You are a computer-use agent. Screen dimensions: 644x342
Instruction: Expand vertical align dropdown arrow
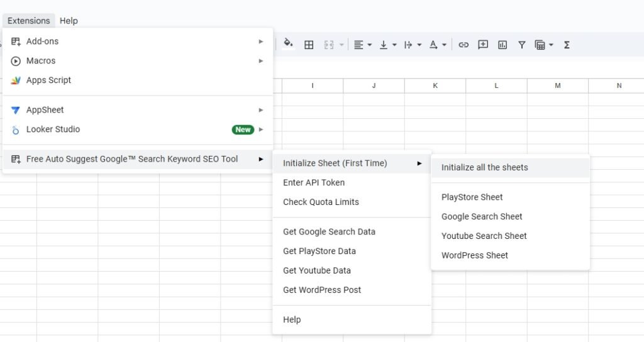[x=394, y=45]
